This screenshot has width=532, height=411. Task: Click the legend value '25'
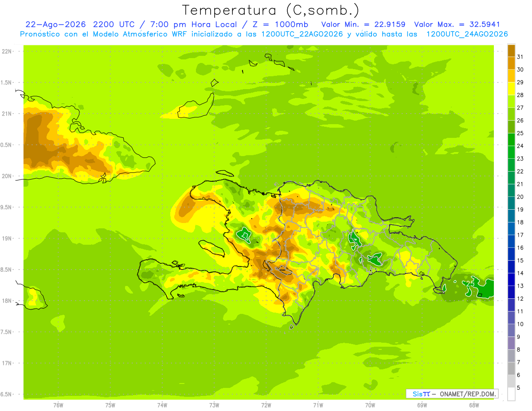pyautogui.click(x=520, y=133)
